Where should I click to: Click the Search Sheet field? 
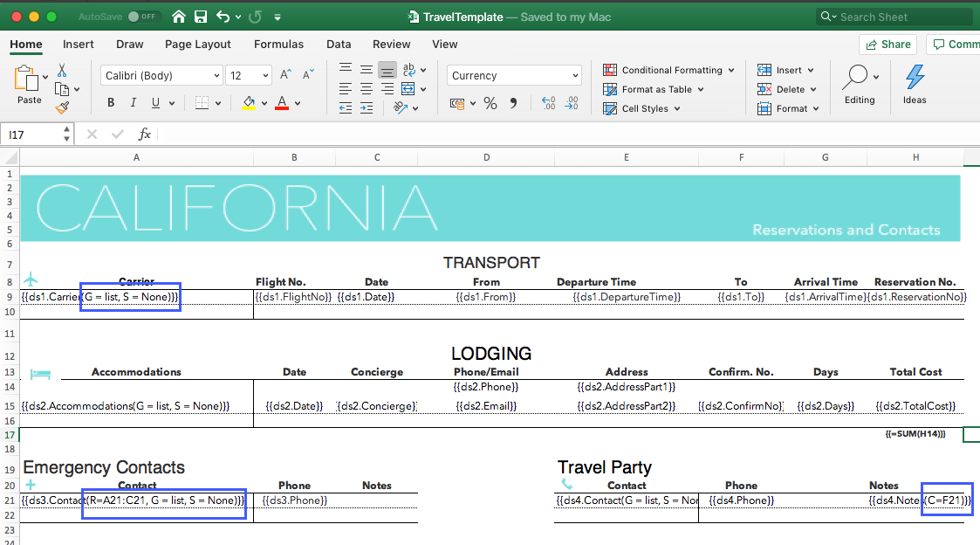coord(894,17)
